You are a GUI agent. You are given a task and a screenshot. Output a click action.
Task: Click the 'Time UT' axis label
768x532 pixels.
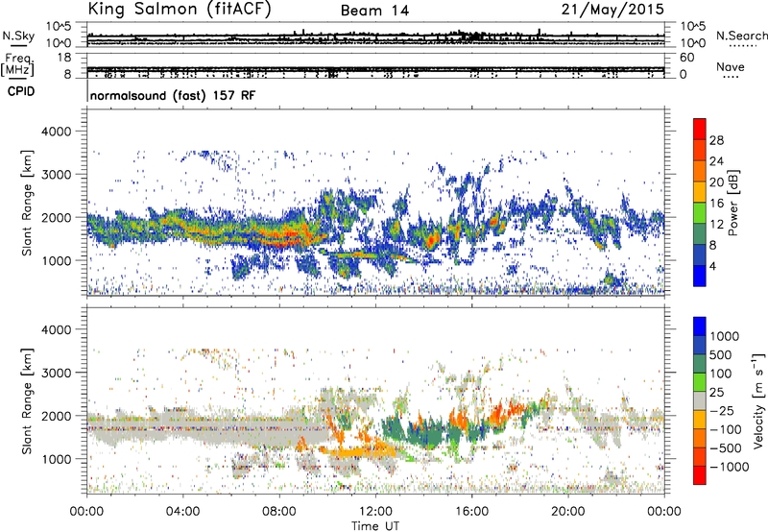[x=375, y=526]
